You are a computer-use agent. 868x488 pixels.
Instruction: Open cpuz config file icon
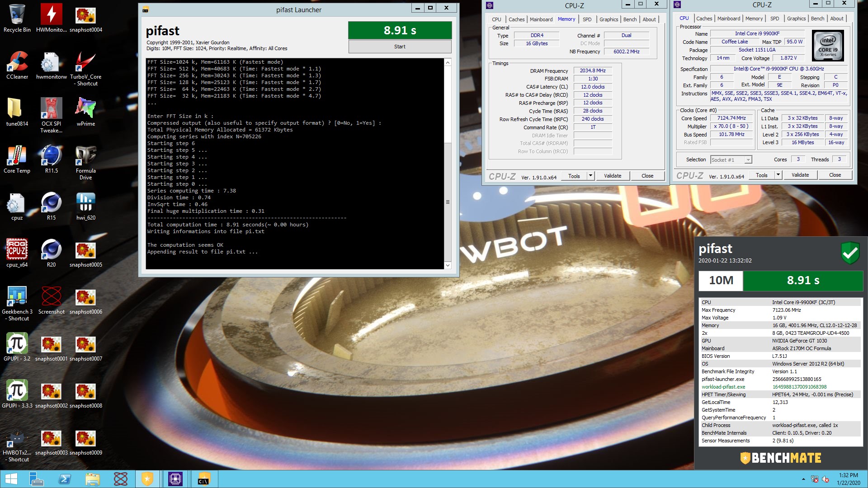17,206
